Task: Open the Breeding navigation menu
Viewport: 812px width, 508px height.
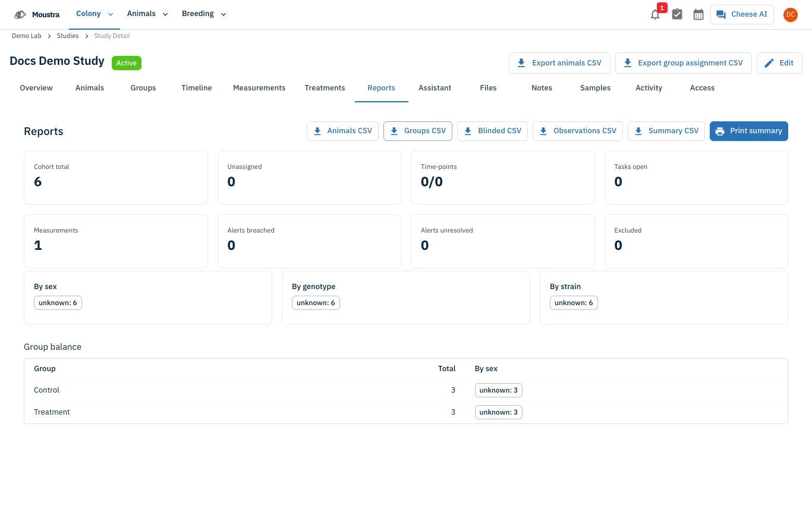Action: [x=204, y=14]
